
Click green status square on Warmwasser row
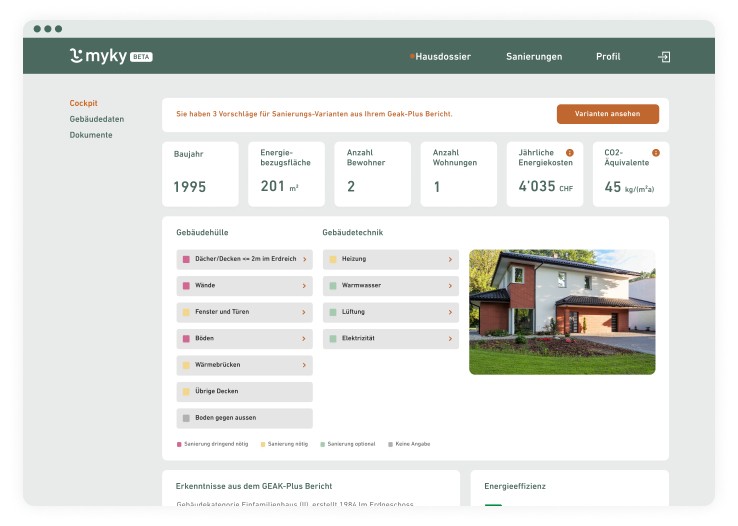333,286
